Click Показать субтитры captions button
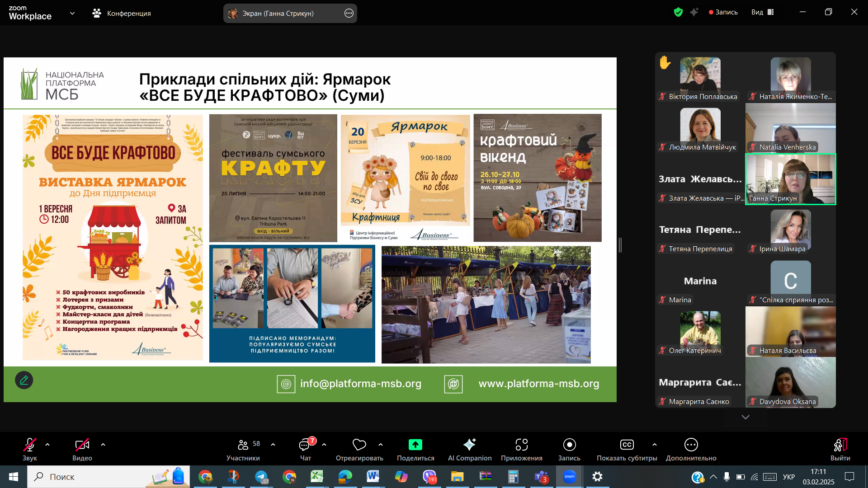Screen dimensions: 868x488 click(x=627, y=445)
